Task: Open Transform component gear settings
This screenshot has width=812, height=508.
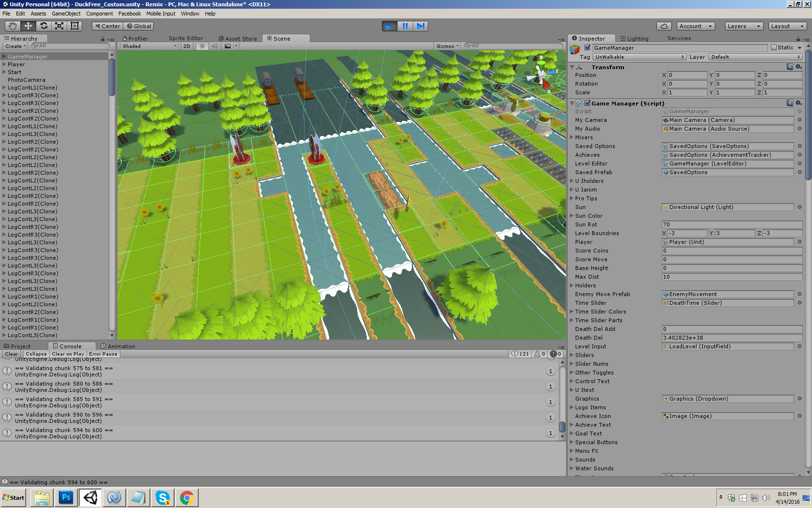Action: pyautogui.click(x=798, y=67)
